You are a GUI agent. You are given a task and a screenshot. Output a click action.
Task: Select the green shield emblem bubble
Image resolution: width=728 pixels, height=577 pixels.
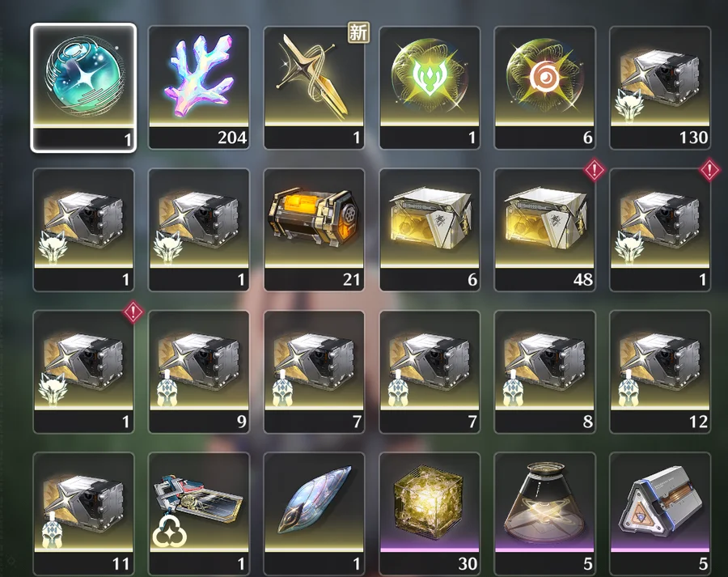click(430, 87)
